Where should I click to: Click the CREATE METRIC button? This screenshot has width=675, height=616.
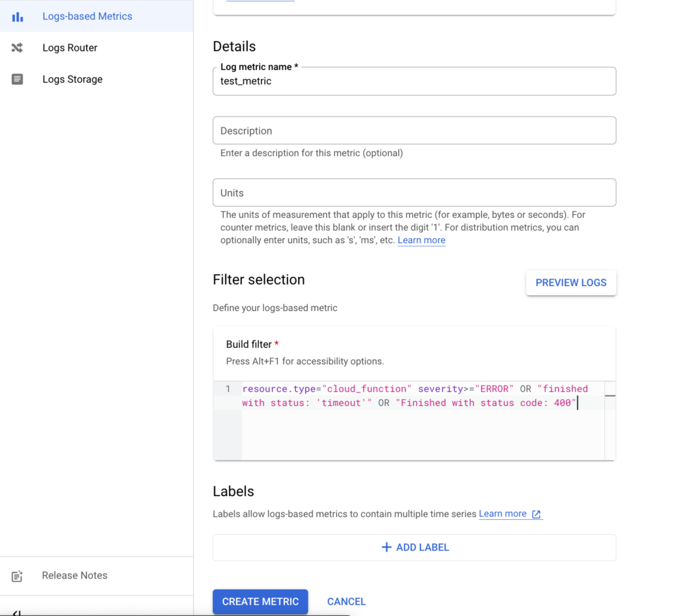coord(260,601)
